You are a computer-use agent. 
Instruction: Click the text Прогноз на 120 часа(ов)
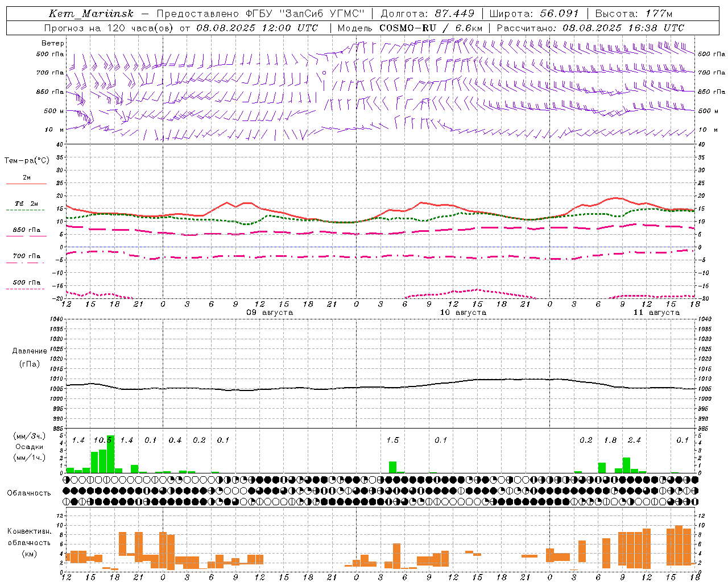coord(109,28)
